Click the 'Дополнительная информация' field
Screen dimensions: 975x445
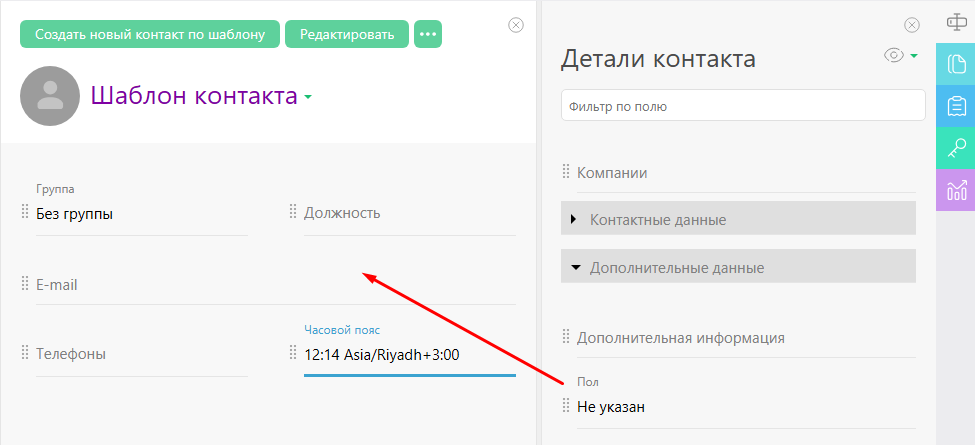point(746,338)
